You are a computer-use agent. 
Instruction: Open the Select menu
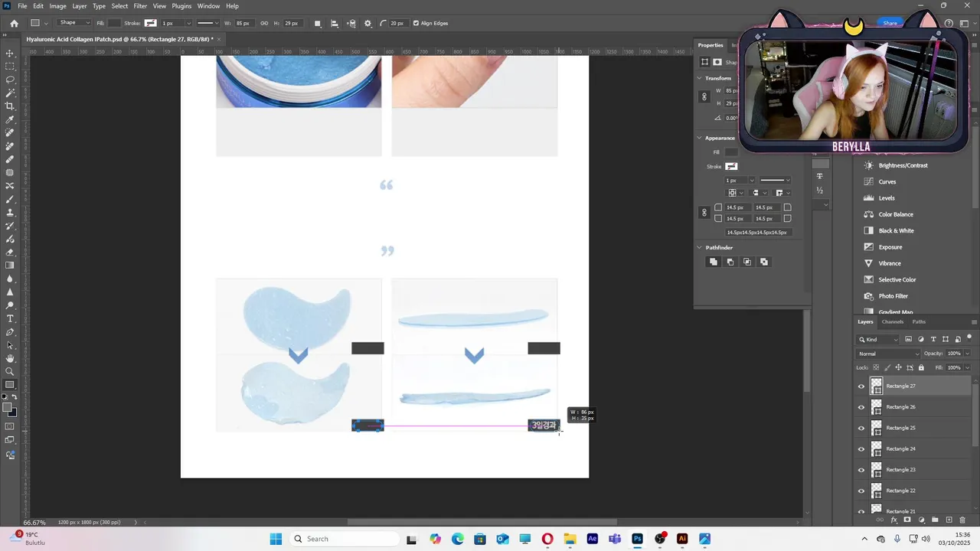pos(119,6)
